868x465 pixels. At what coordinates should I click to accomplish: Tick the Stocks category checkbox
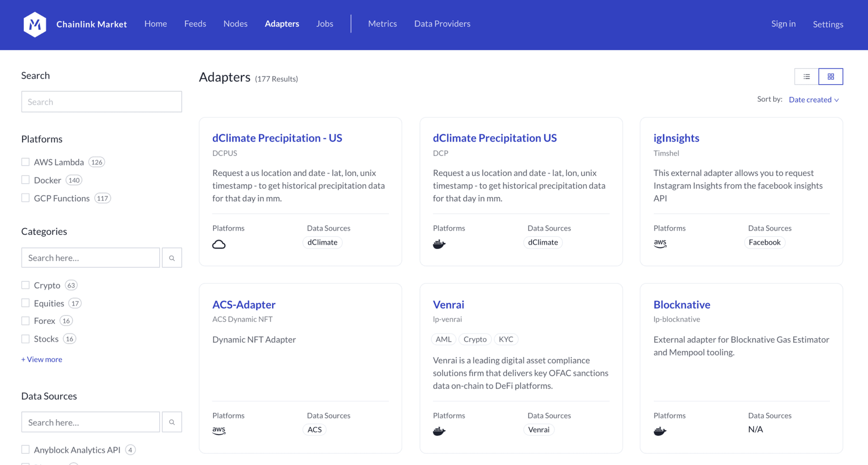25,339
